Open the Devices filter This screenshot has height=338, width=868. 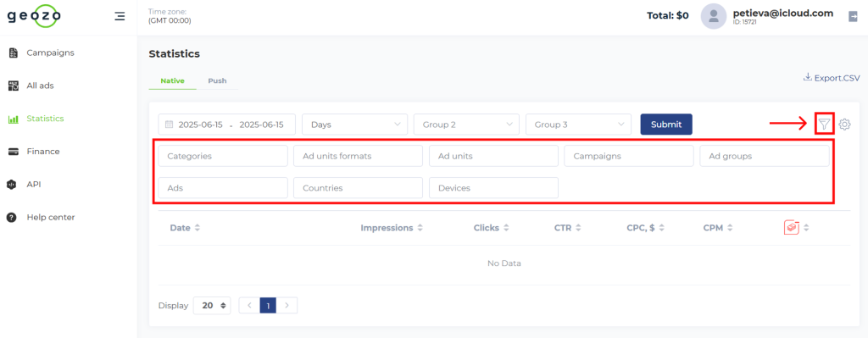pyautogui.click(x=494, y=187)
